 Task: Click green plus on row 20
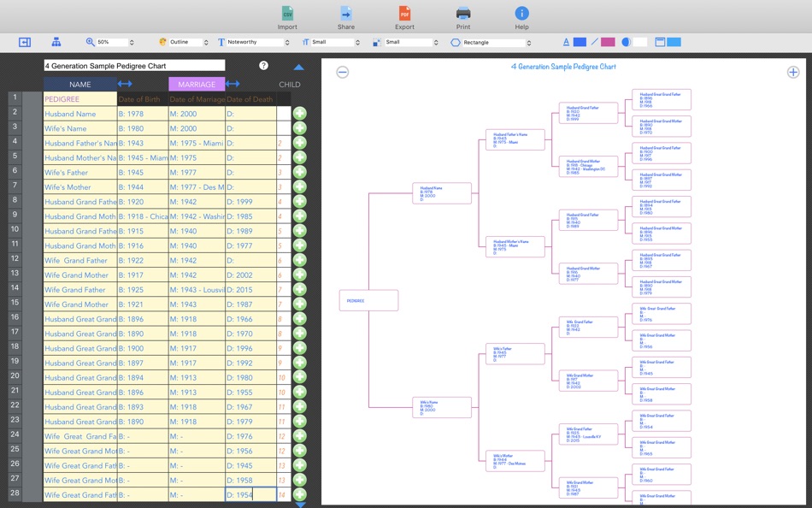[x=299, y=377]
